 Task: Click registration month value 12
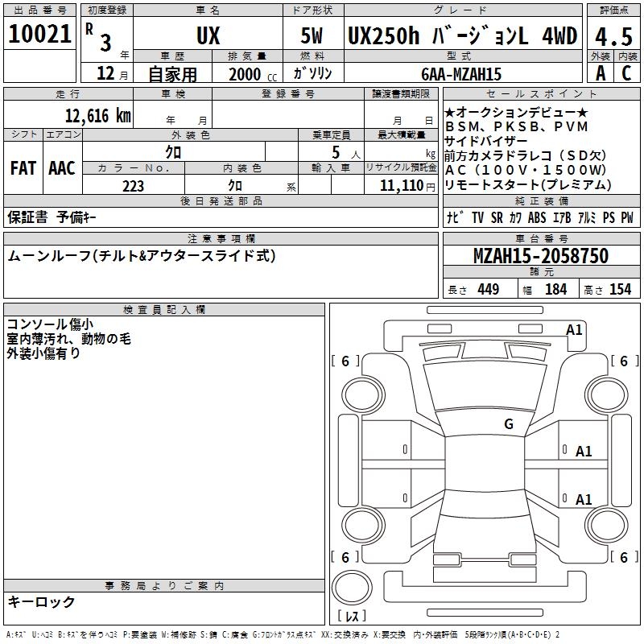(x=105, y=73)
